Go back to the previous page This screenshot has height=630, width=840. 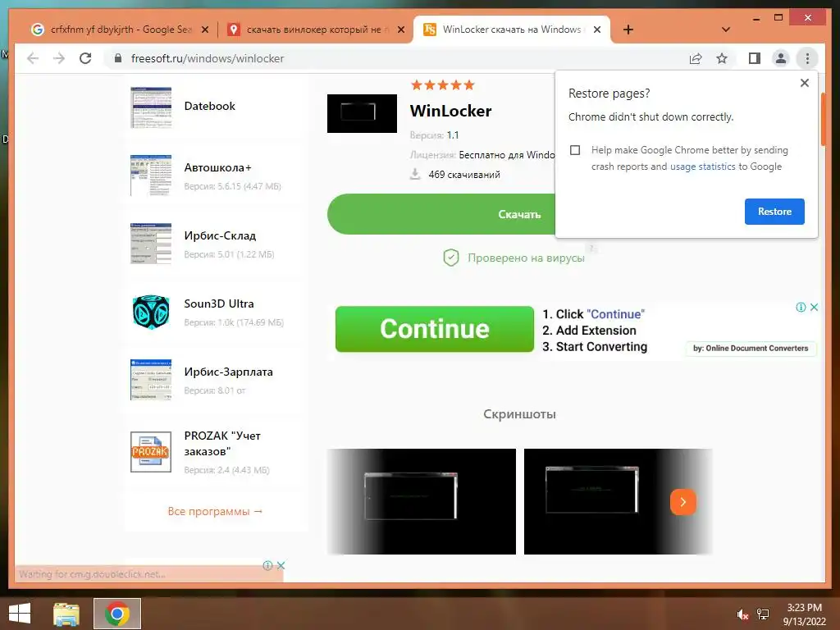click(33, 58)
